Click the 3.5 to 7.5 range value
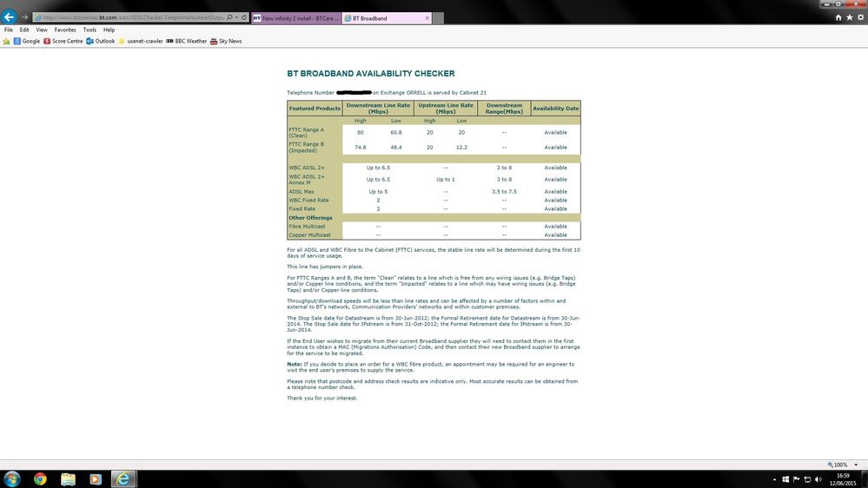 pos(504,192)
